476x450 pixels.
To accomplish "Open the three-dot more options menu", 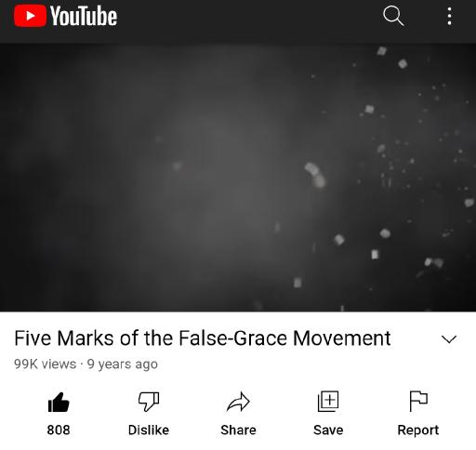I will click(449, 16).
